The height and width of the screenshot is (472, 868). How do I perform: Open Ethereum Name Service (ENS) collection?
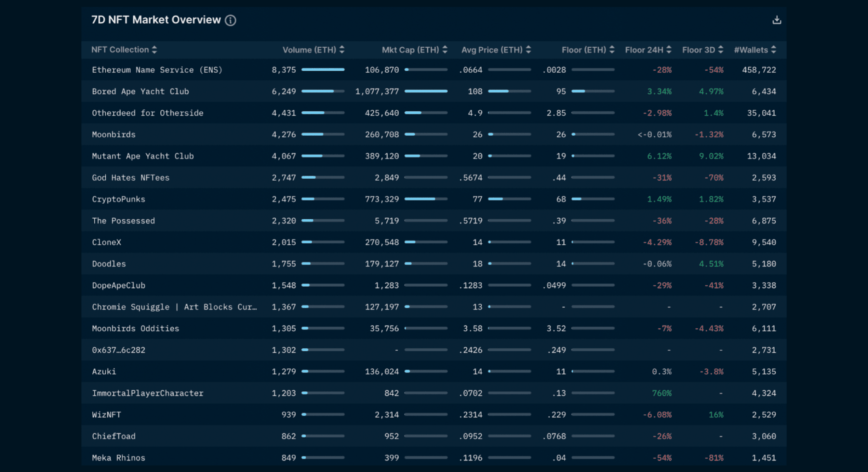[x=157, y=70]
